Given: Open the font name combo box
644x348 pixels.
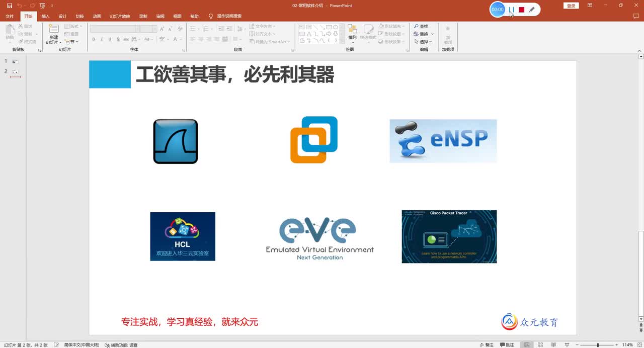Looking at the screenshot, I should tap(115, 29).
